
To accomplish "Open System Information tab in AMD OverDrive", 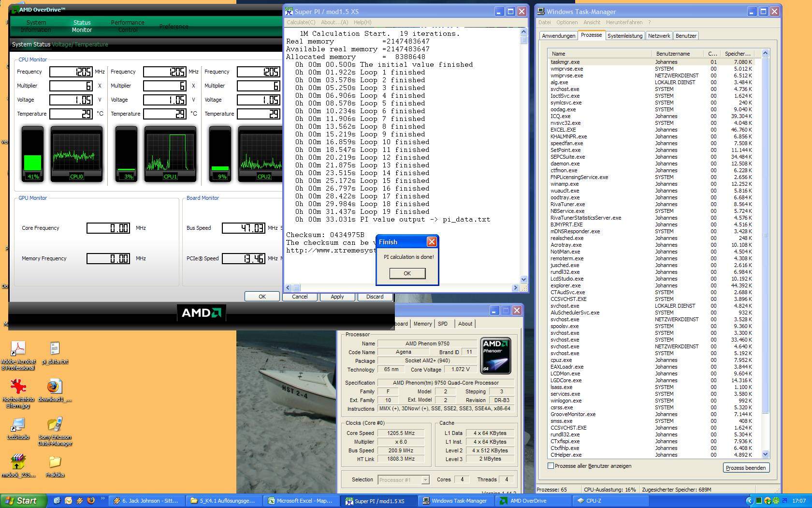I will tap(36, 26).
